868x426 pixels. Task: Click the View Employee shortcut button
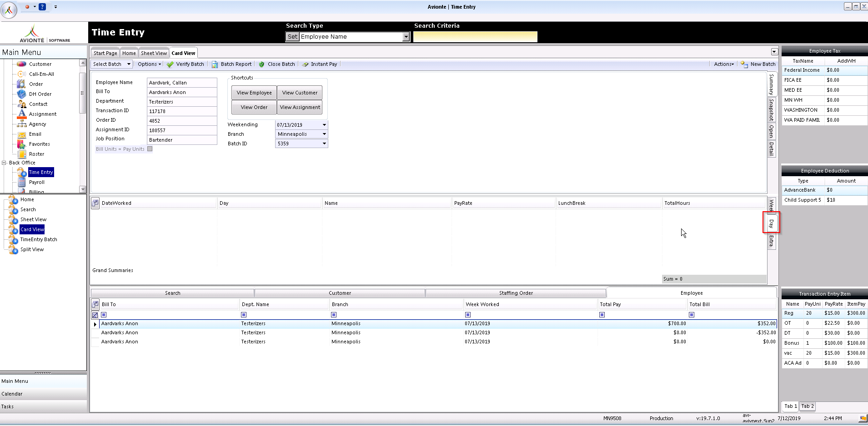pos(254,93)
